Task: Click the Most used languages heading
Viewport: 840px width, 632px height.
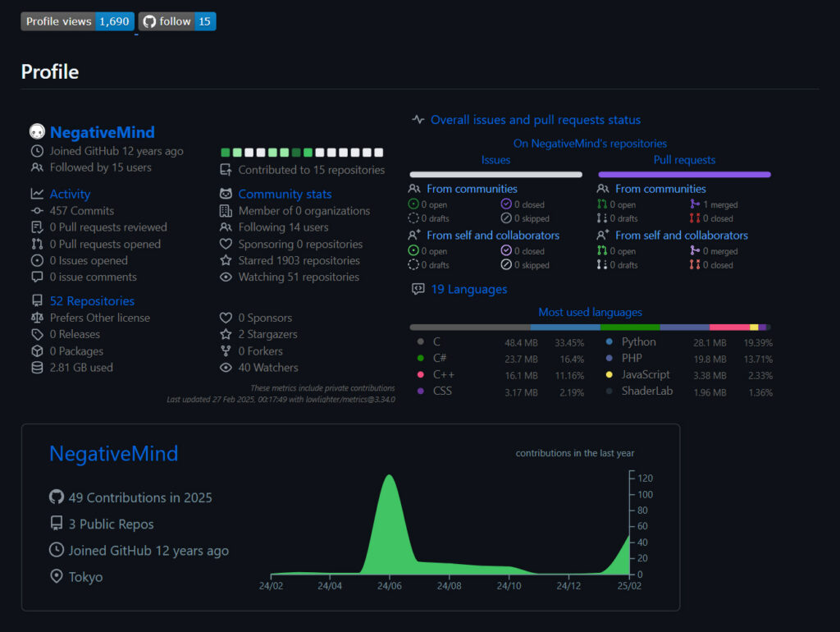Action: (x=590, y=312)
